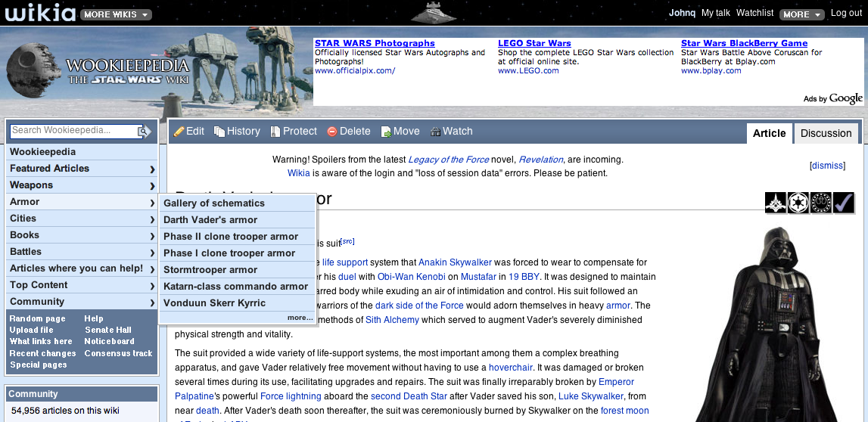This screenshot has height=422, width=868.
Task: Select Phase II clone trooper armor
Action: [x=238, y=236]
